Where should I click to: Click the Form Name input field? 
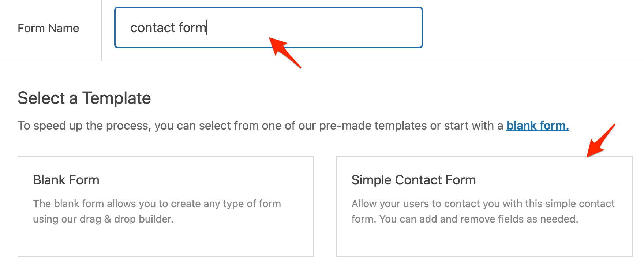[268, 27]
